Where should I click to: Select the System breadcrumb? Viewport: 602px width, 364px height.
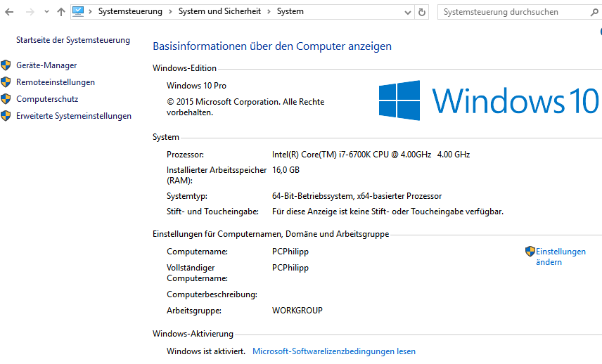click(290, 11)
